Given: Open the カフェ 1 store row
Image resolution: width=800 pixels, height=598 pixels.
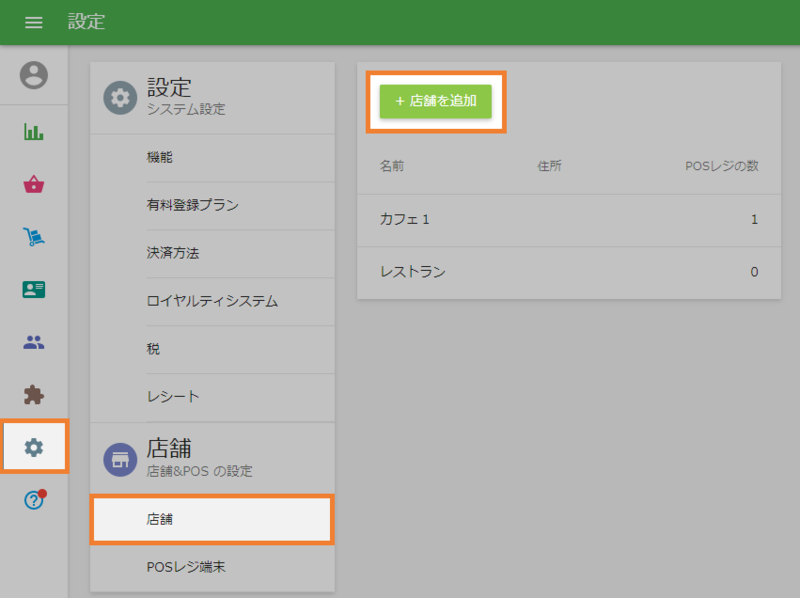Looking at the screenshot, I should (x=567, y=219).
